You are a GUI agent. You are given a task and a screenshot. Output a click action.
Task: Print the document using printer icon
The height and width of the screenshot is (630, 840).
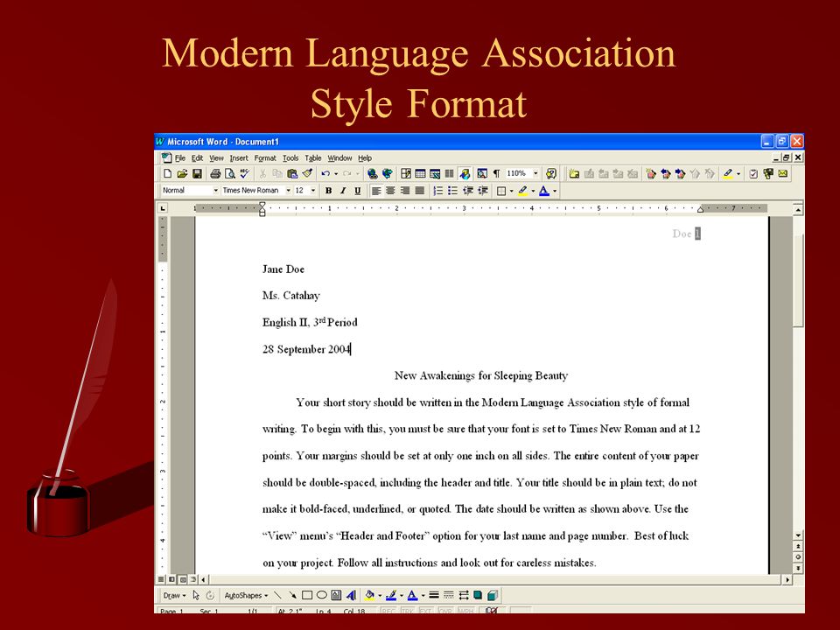point(215,173)
